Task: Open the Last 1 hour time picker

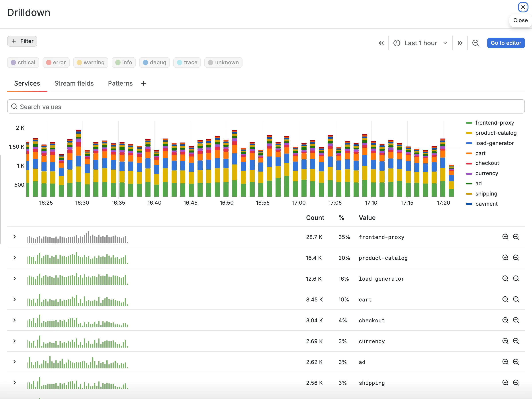Action: coord(420,43)
